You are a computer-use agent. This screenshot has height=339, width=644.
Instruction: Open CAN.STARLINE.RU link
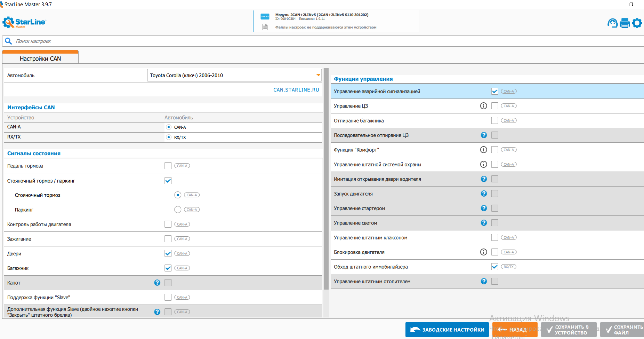tap(296, 90)
